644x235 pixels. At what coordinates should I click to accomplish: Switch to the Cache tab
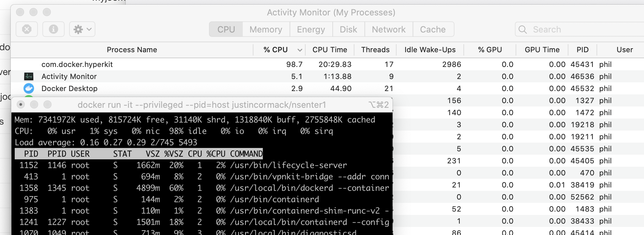tap(433, 29)
